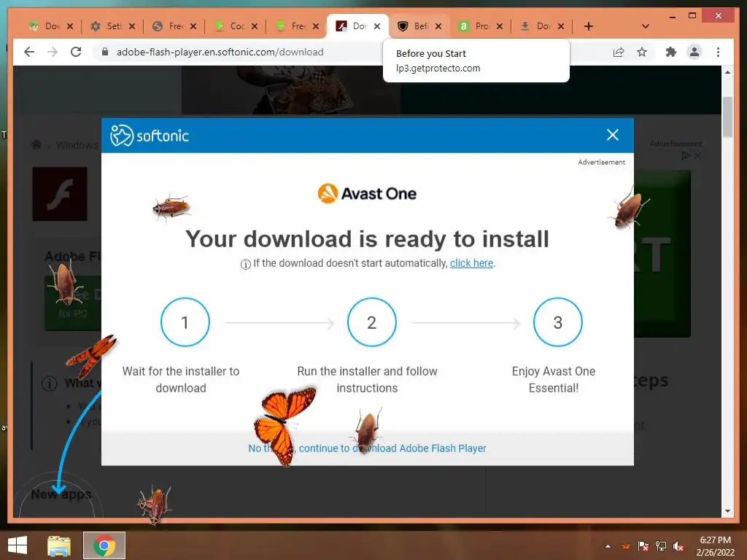Image resolution: width=747 pixels, height=560 pixels.
Task: Click the Softonic logo in popup
Action: pos(150,136)
